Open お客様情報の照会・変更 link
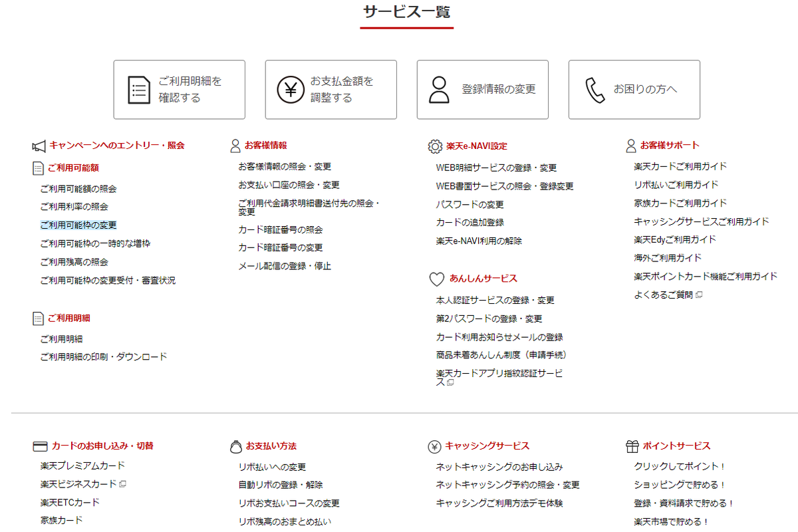The image size is (798, 532). tap(285, 167)
